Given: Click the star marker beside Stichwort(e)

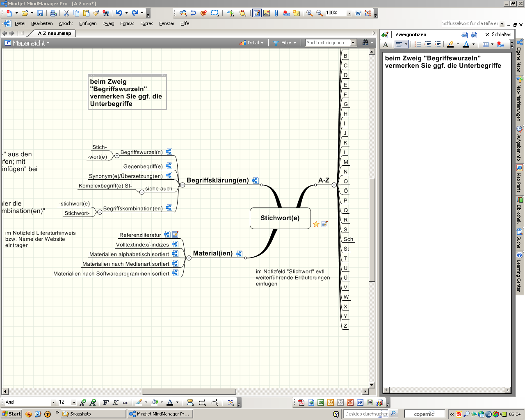Looking at the screenshot, I should pos(316,224).
